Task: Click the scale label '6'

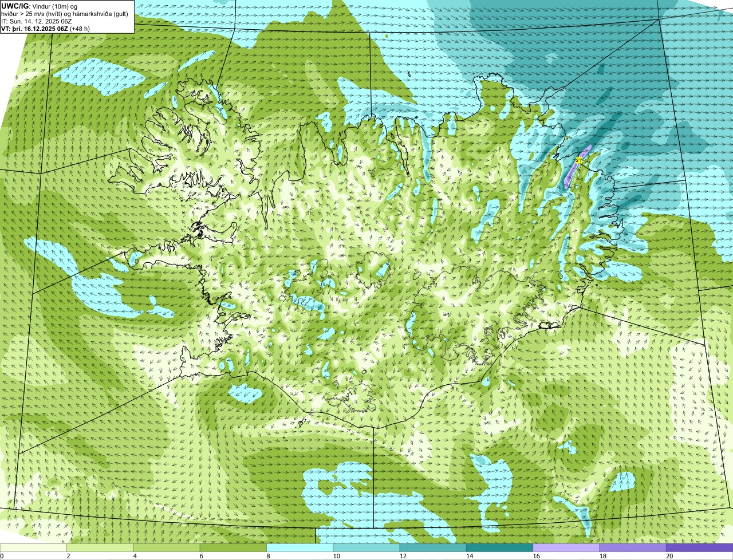Action: [x=202, y=556]
